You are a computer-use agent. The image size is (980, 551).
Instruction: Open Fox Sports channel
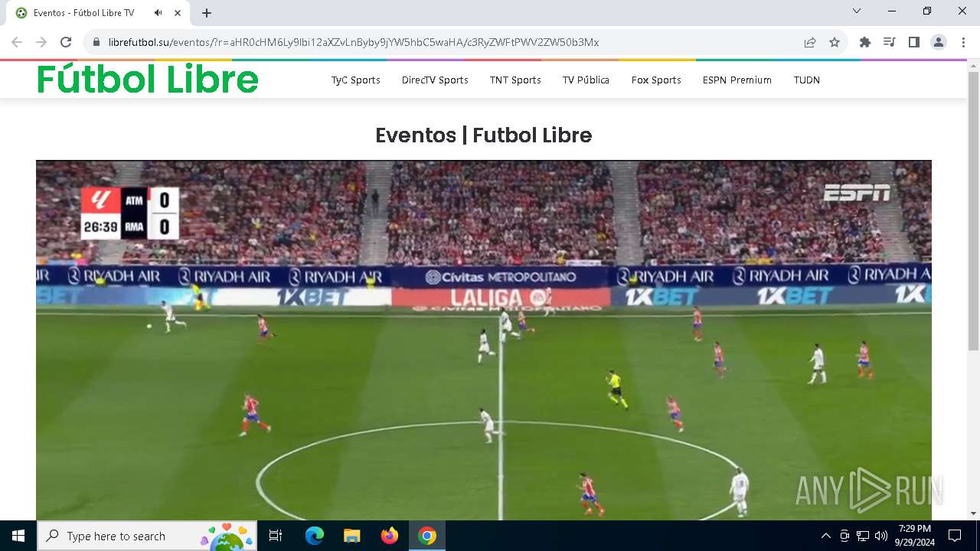point(656,80)
